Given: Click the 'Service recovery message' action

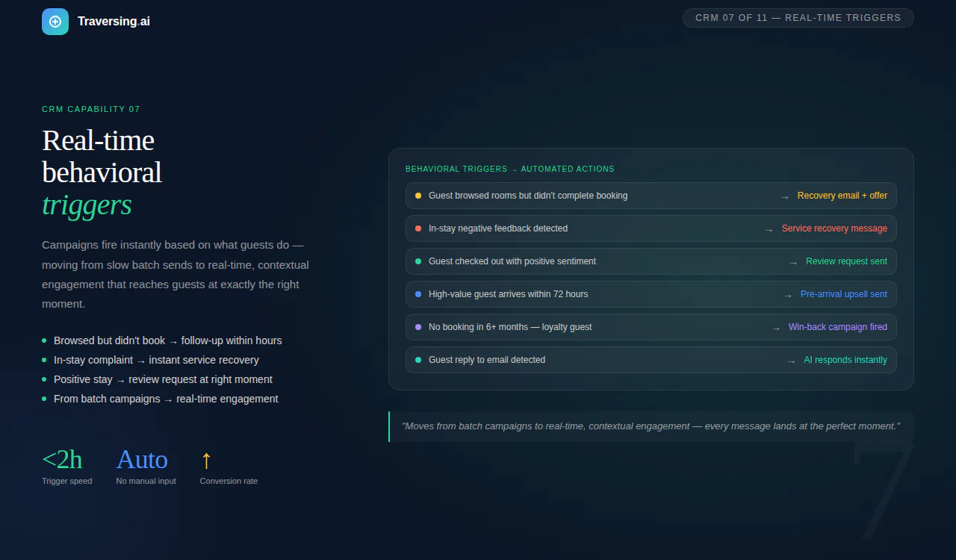Looking at the screenshot, I should (x=834, y=228).
